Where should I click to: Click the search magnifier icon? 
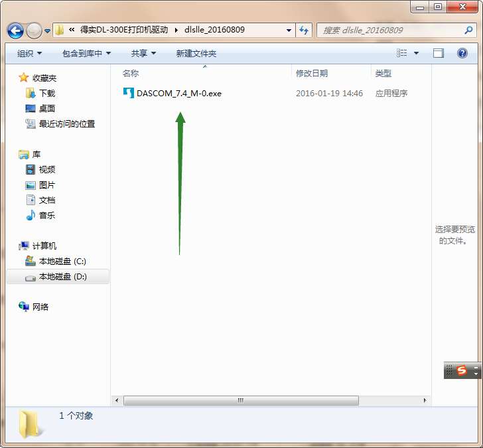(468, 30)
